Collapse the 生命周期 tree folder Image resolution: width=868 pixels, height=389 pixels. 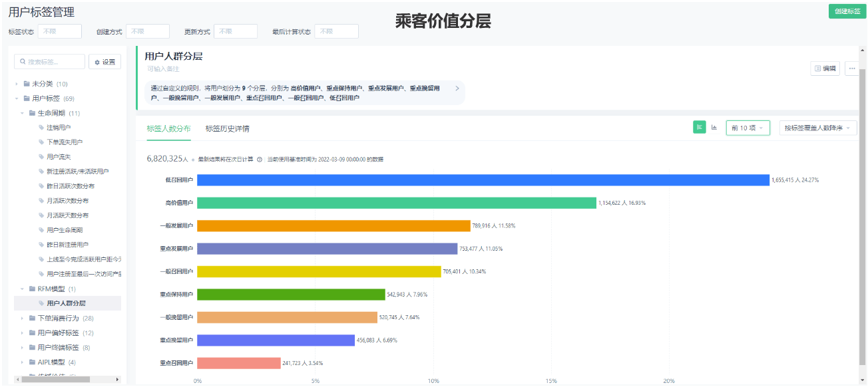[x=22, y=113]
